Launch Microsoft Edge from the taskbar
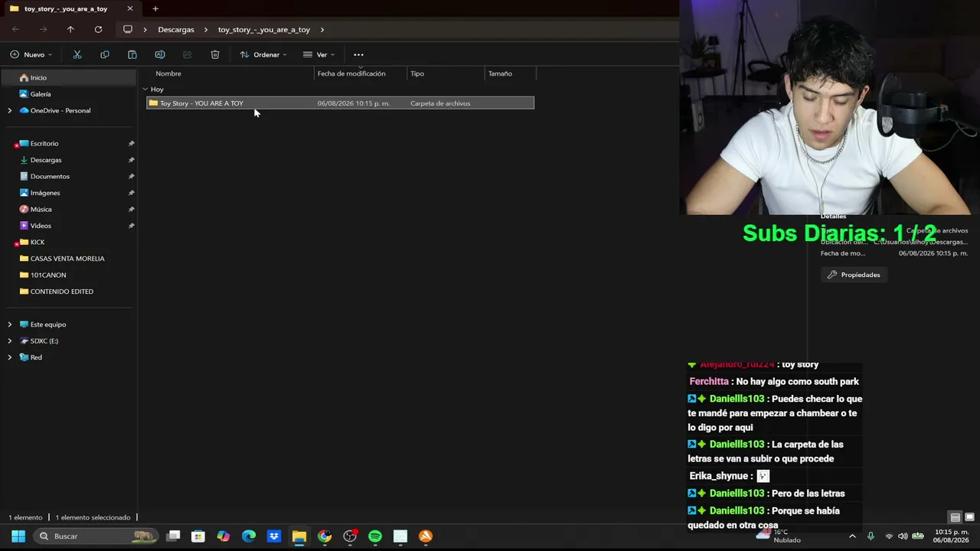This screenshot has width=980, height=551. 249,536
